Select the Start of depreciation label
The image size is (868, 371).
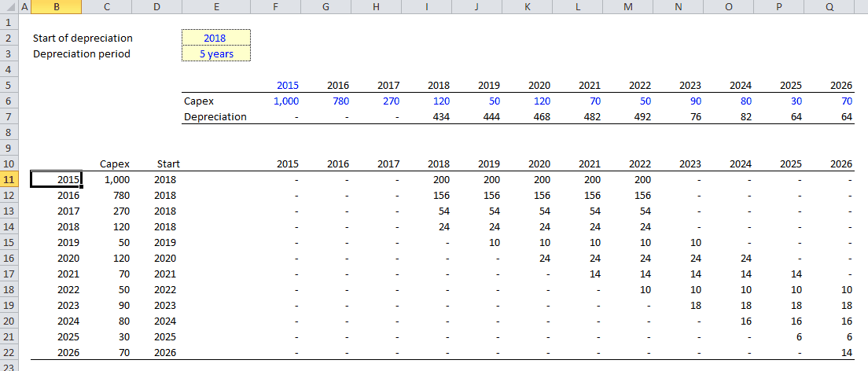point(83,39)
